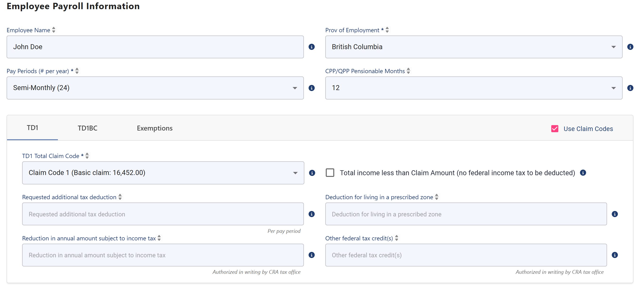Switch to the TD1 tab
Viewport: 644px width, 286px height.
click(32, 128)
